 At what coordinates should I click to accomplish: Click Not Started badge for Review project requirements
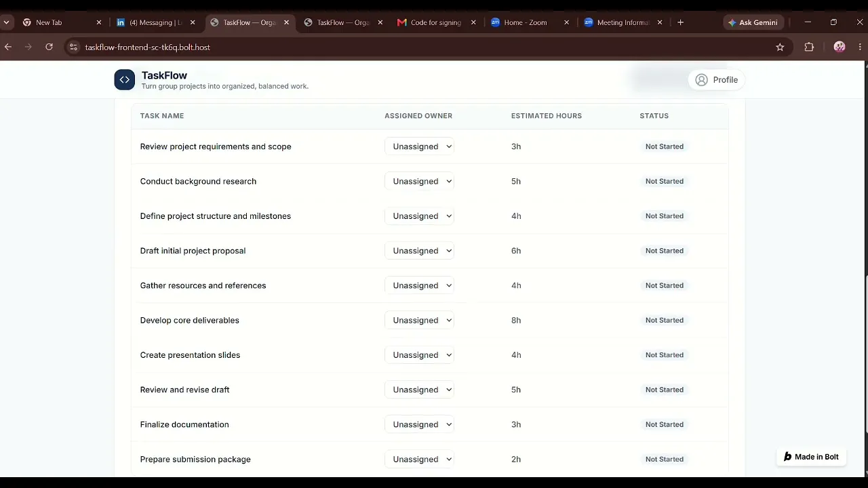pyautogui.click(x=665, y=146)
